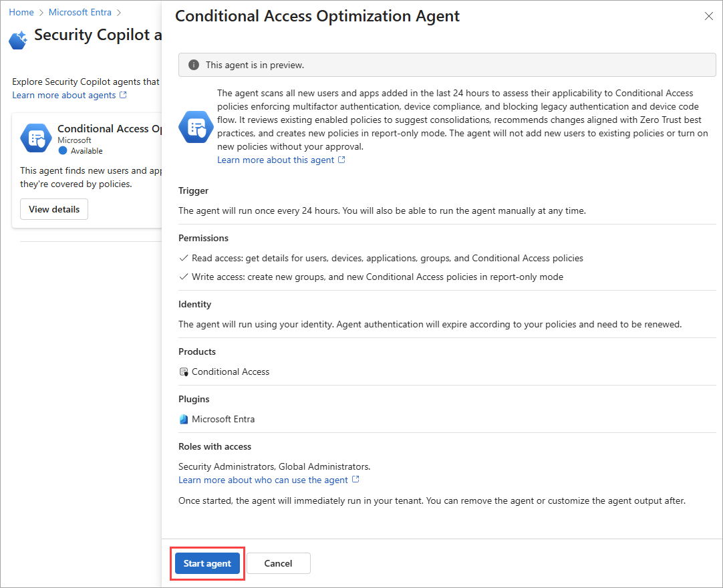This screenshot has height=588, width=723.
Task: Open 'Learn more about who can use the agent'
Action: tap(263, 480)
